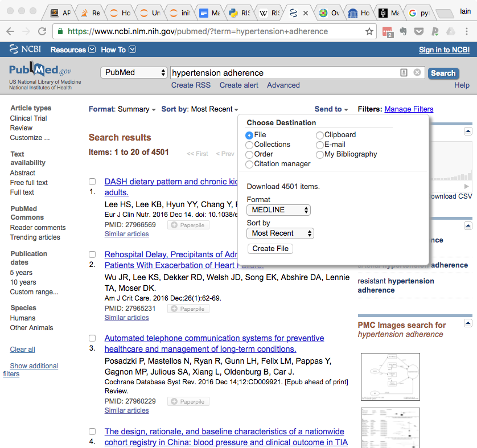Click the secure padlock icon in address bar
This screenshot has height=448, width=477.
[60, 31]
